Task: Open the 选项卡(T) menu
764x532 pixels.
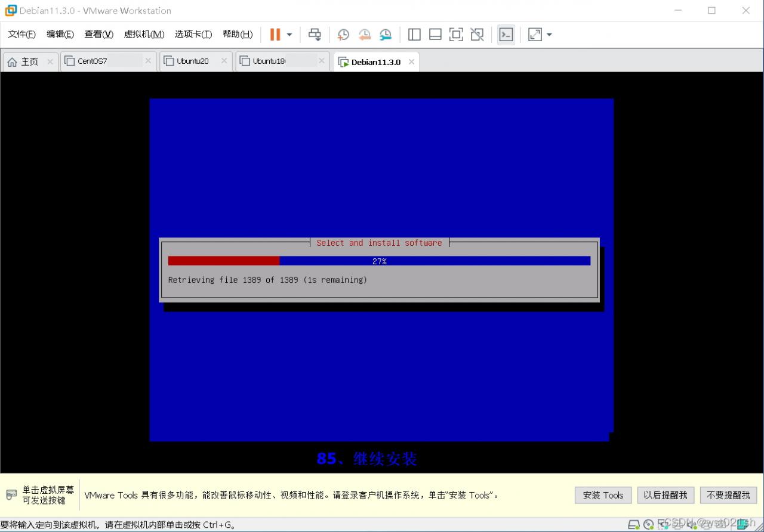Action: (193, 34)
